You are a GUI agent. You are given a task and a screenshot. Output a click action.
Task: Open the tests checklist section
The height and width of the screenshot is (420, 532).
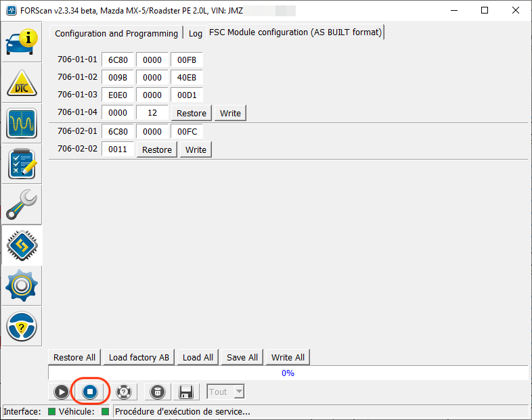click(22, 164)
